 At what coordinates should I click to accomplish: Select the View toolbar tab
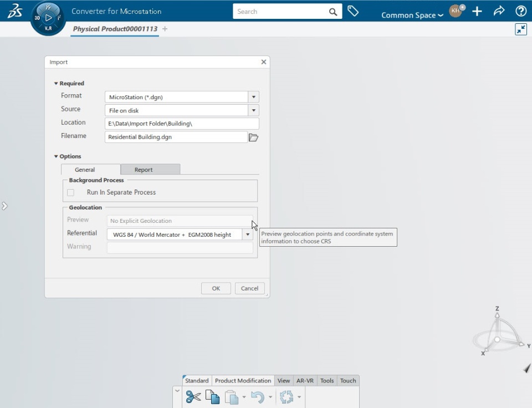(284, 380)
